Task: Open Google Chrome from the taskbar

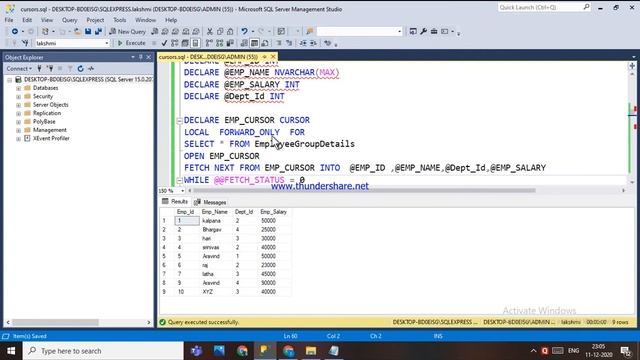Action: coord(242,351)
